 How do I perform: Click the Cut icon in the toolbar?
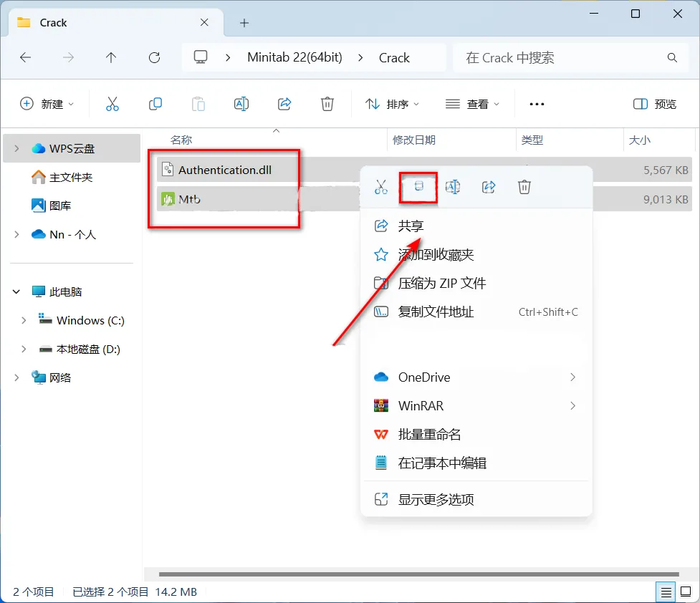(112, 104)
